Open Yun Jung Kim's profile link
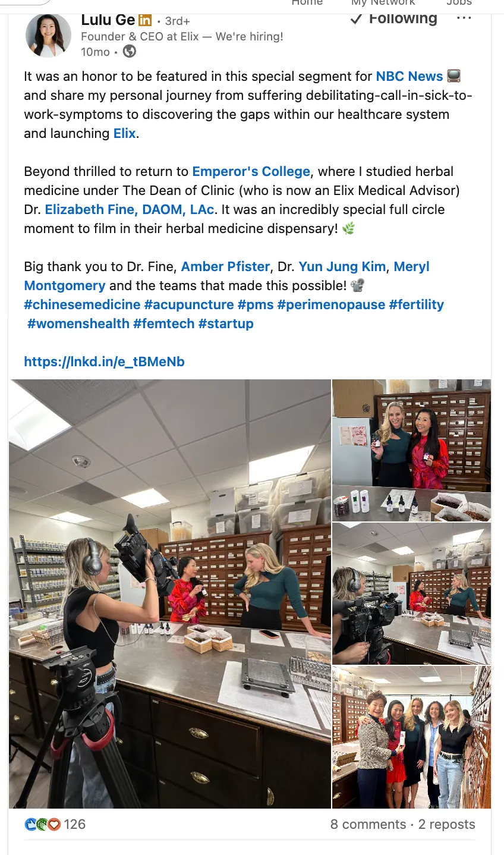Viewport: 504px width, 855px height. coord(342,266)
